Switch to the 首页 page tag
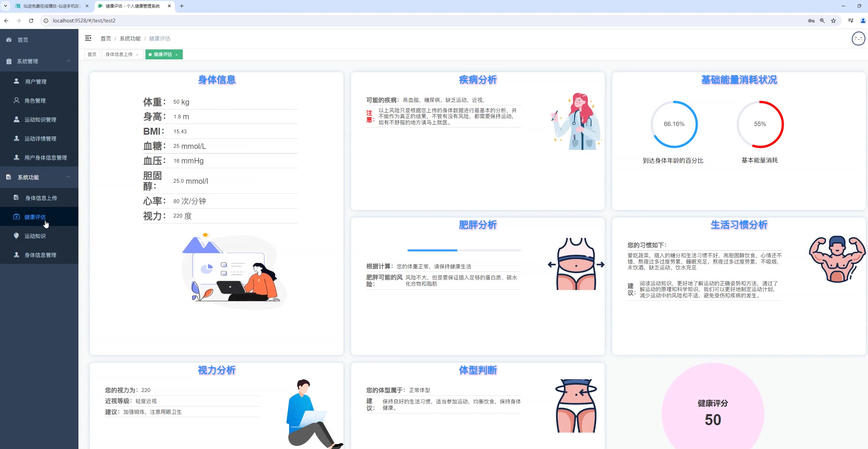 point(92,55)
